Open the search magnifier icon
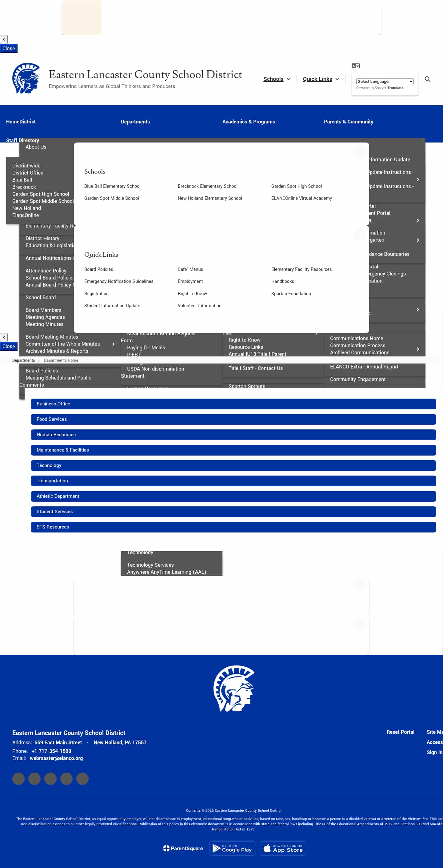Viewport: 443px width, 868px height. (427, 79)
